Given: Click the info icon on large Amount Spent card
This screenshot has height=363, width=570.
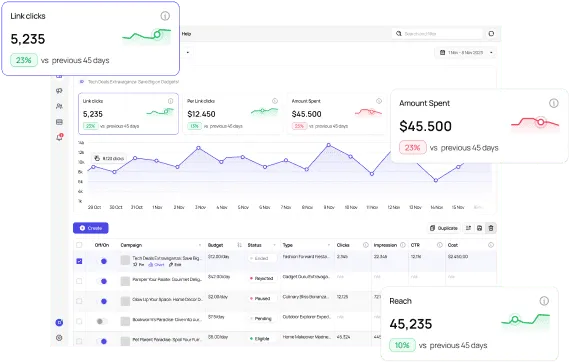Looking at the screenshot, I should 553,103.
